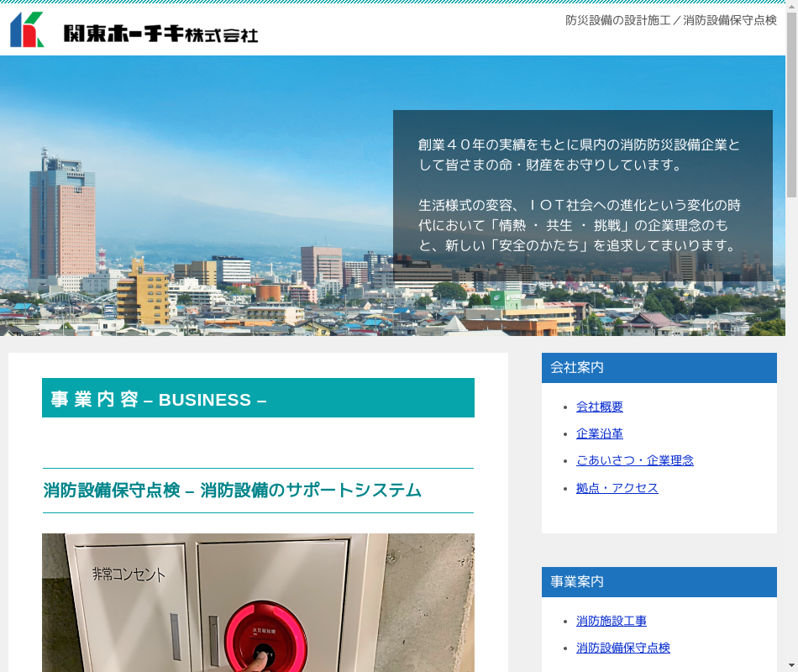Open the 会社概要 link
This screenshot has height=672, width=798.
(599, 407)
